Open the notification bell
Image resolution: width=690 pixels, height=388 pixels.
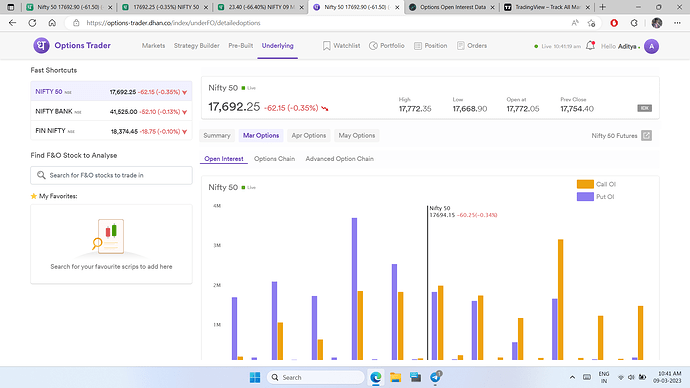click(x=591, y=45)
